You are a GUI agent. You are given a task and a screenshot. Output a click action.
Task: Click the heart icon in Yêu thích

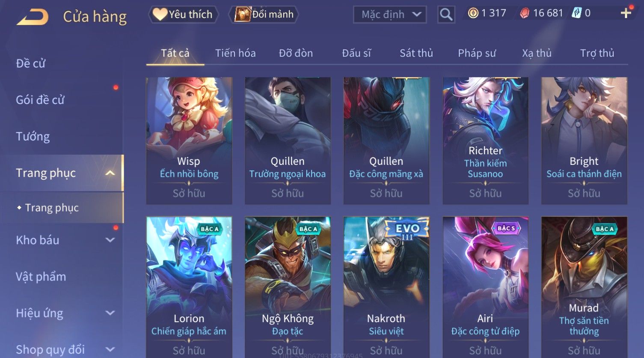pos(160,15)
